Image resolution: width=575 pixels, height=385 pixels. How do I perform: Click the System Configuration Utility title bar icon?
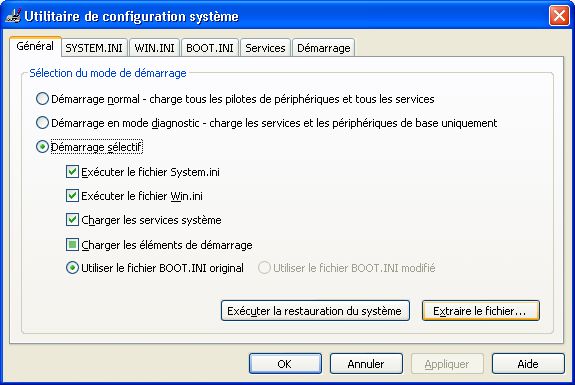click(x=13, y=16)
